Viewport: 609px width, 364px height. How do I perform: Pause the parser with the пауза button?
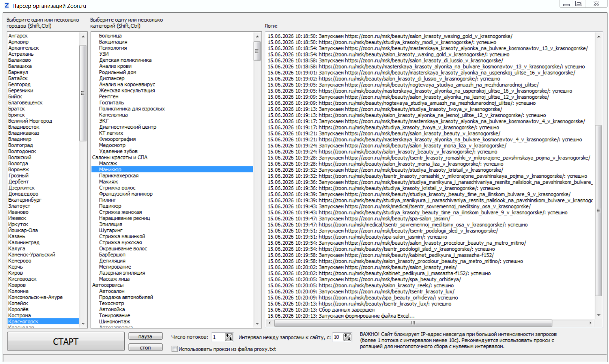tap(145, 336)
